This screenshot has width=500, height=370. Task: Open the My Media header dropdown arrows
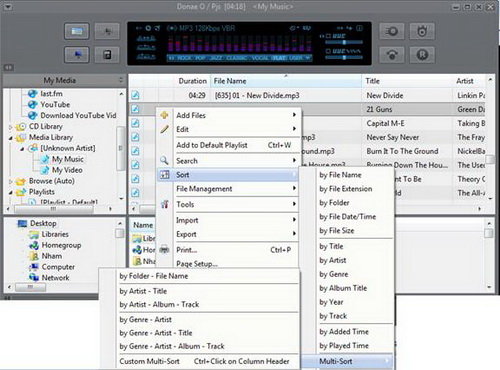(121, 80)
